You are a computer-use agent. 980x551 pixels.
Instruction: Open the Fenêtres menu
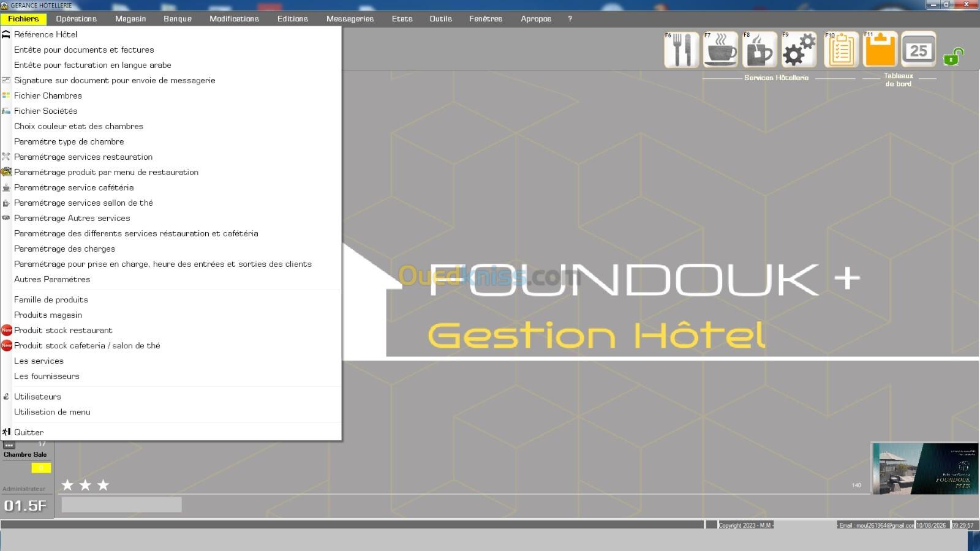pos(486,19)
